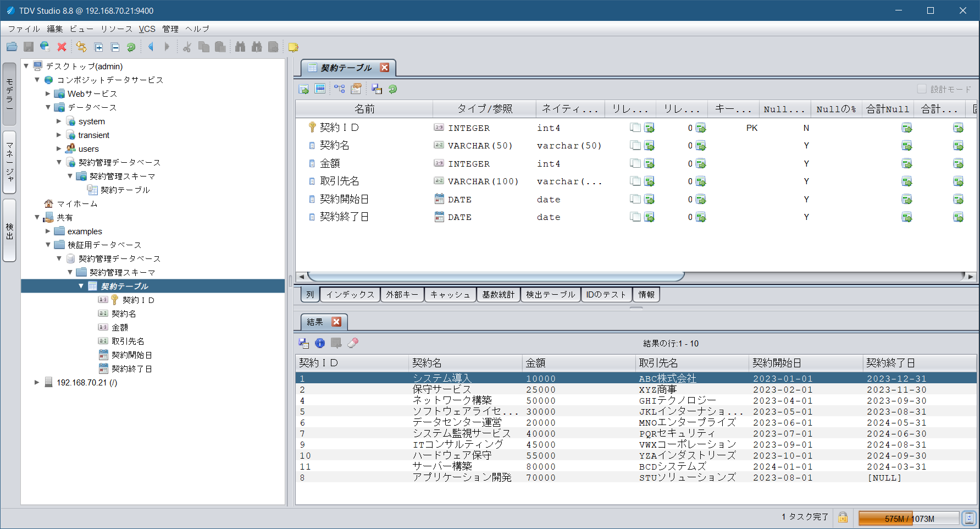This screenshot has height=529, width=980.
Task: Click the green refresh icon in editor toolbar
Action: coord(393,89)
